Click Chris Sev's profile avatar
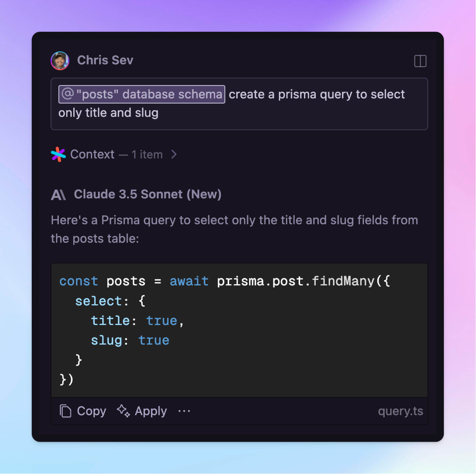Screen dimensions: 476x474 (x=60, y=61)
